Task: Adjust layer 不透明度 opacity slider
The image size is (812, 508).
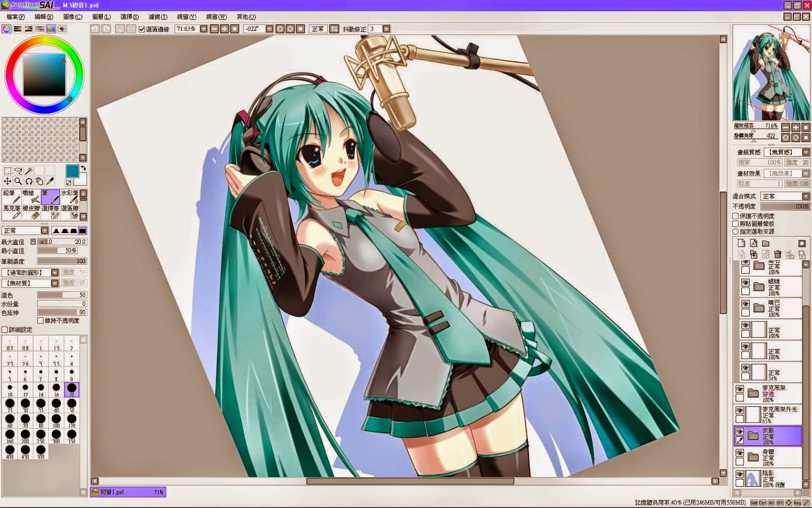Action: 785,206
